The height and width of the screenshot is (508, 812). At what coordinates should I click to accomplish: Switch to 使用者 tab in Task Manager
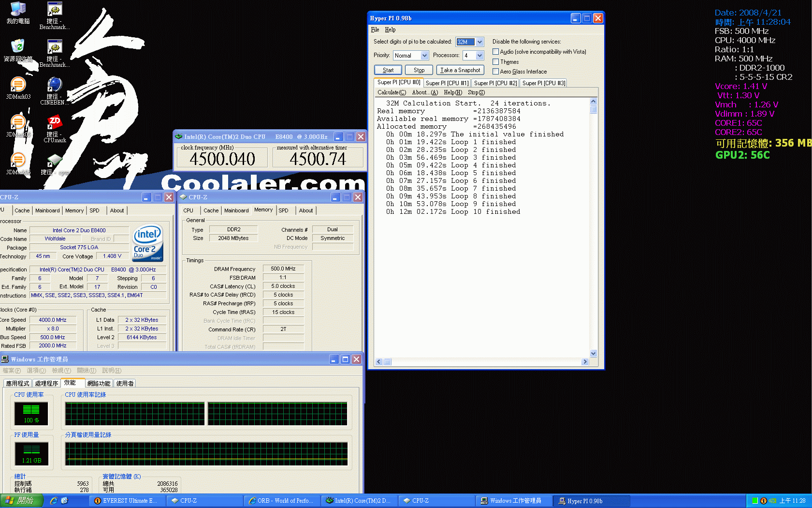pos(125,383)
